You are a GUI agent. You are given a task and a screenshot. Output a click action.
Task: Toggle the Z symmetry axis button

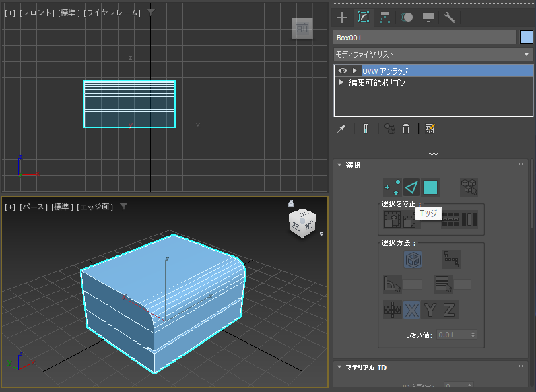point(449,310)
